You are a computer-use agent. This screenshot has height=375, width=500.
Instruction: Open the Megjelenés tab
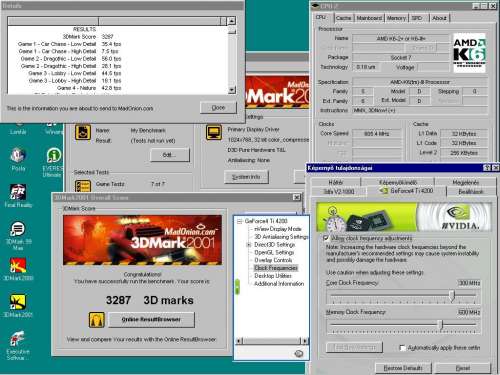click(466, 182)
